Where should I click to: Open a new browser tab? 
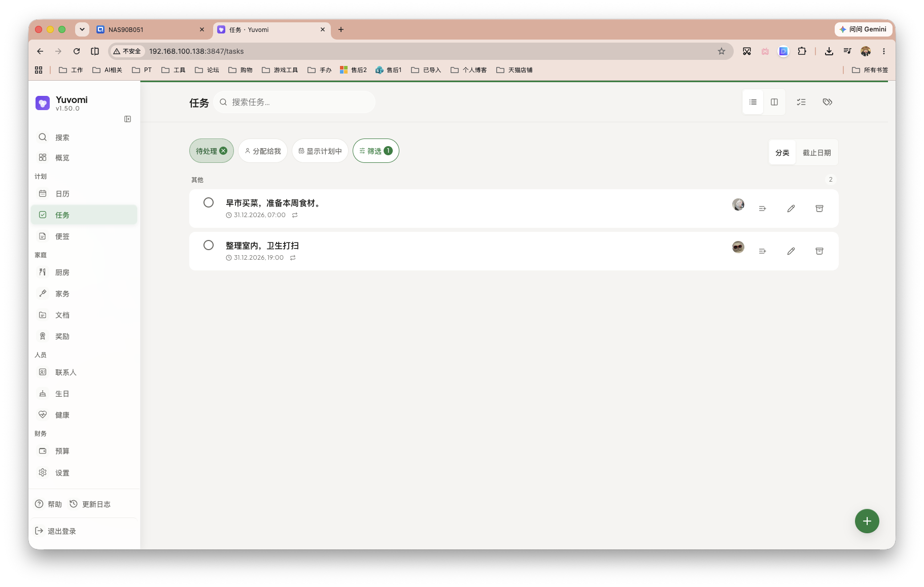click(341, 29)
